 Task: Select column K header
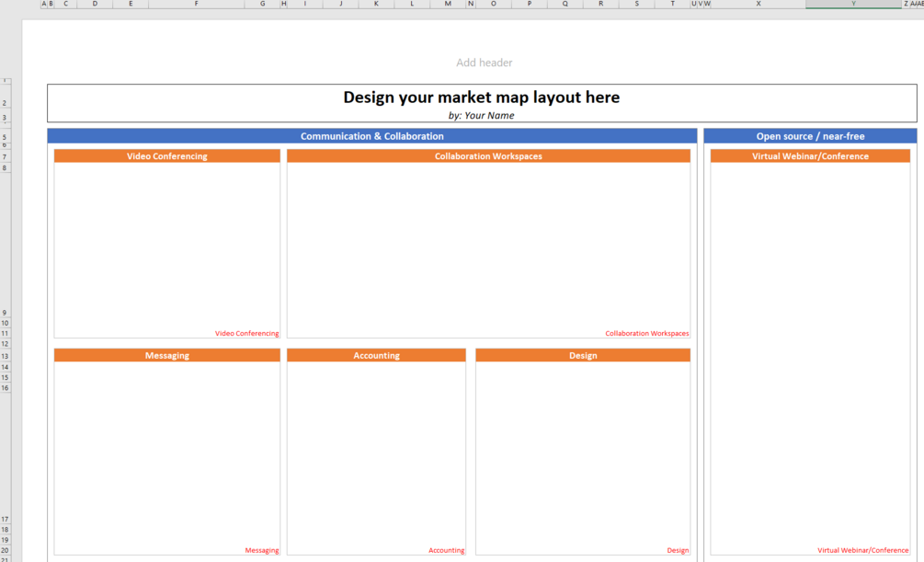pos(376,4)
